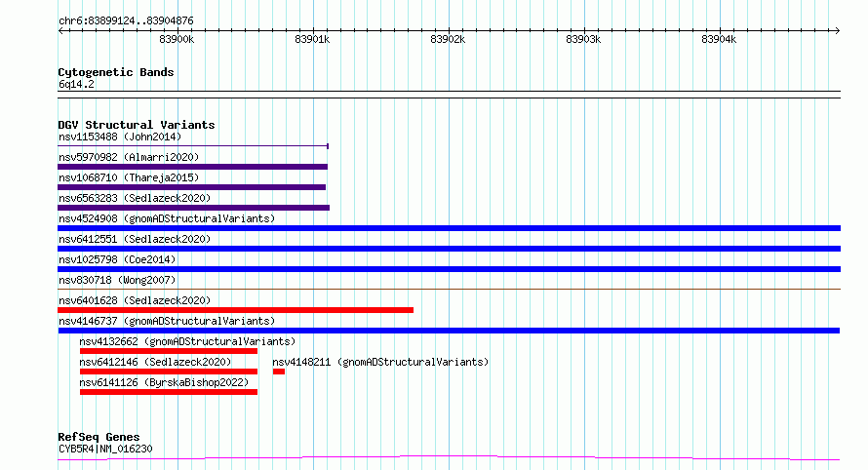The width and height of the screenshot is (868, 470).
Task: Open the CYB5R4|NM_016230 gene label
Action: coord(105,449)
